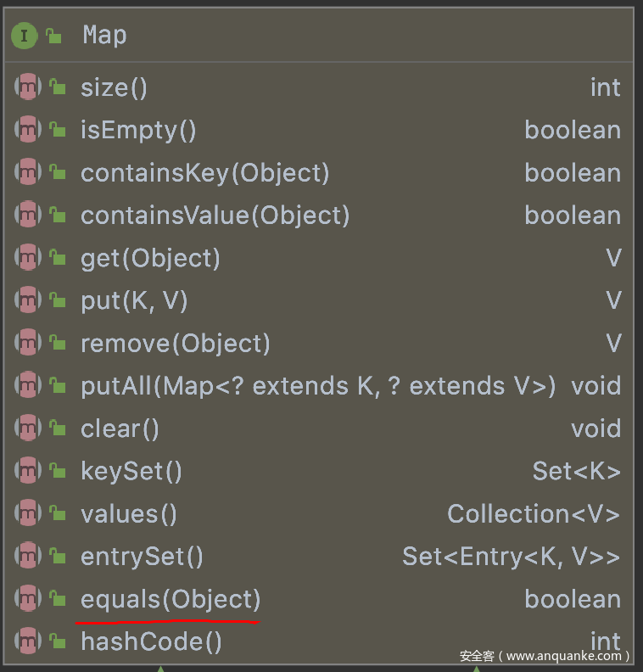Click the Collection<V> return type
The width and height of the screenshot is (643, 672).
tap(534, 513)
